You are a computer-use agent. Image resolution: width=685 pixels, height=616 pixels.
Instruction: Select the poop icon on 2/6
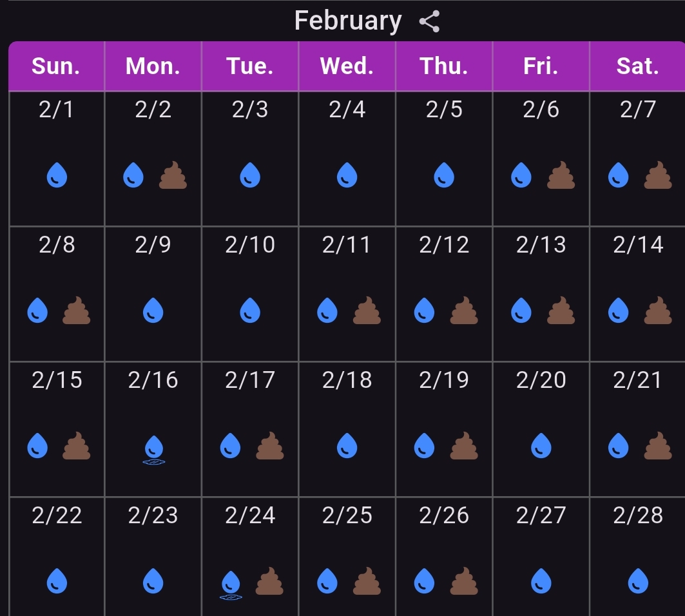[x=560, y=175]
